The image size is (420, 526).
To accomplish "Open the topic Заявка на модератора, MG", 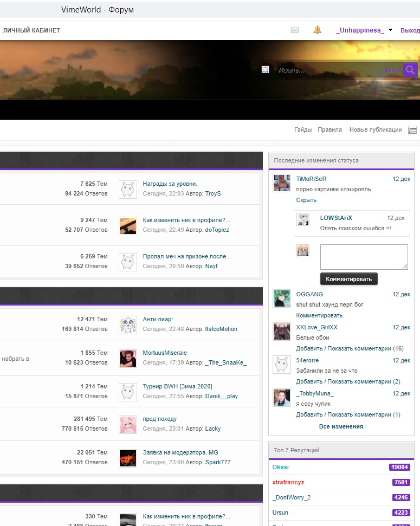I will [x=180, y=452].
